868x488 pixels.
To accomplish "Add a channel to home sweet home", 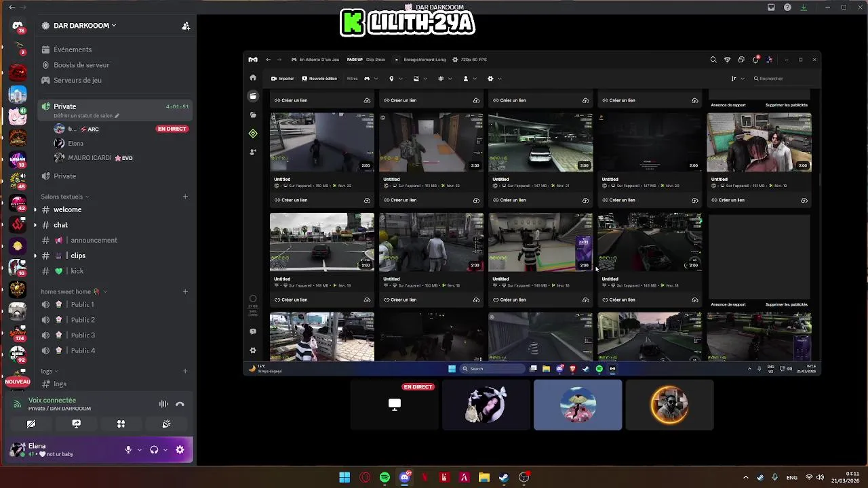I will [185, 291].
